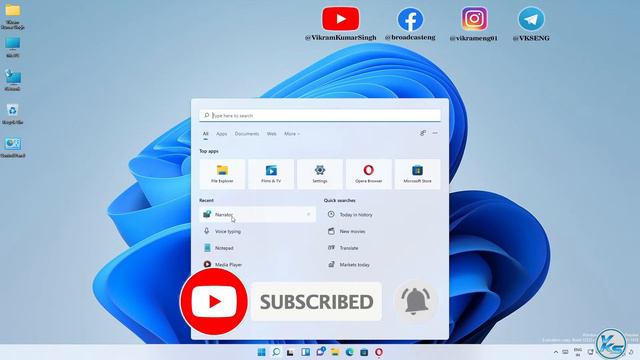
Task: Open Films & TV from Top apps
Action: (x=271, y=174)
